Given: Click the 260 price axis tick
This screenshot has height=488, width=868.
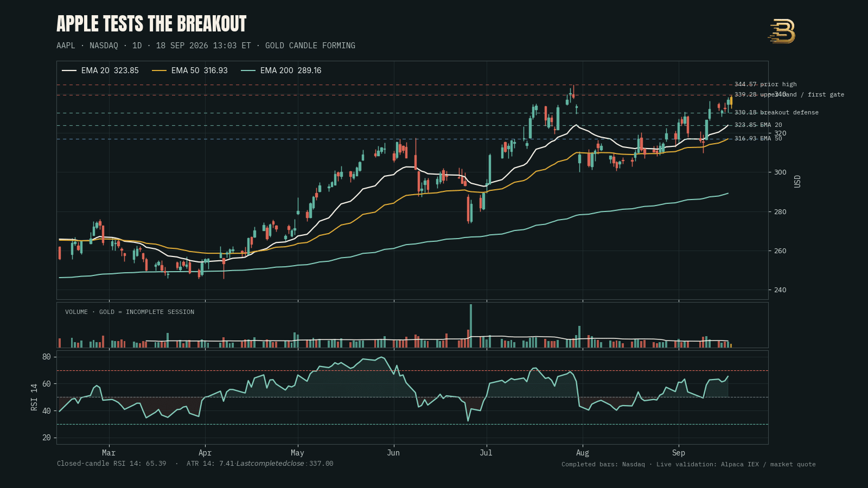Looking at the screenshot, I should pyautogui.click(x=780, y=251).
